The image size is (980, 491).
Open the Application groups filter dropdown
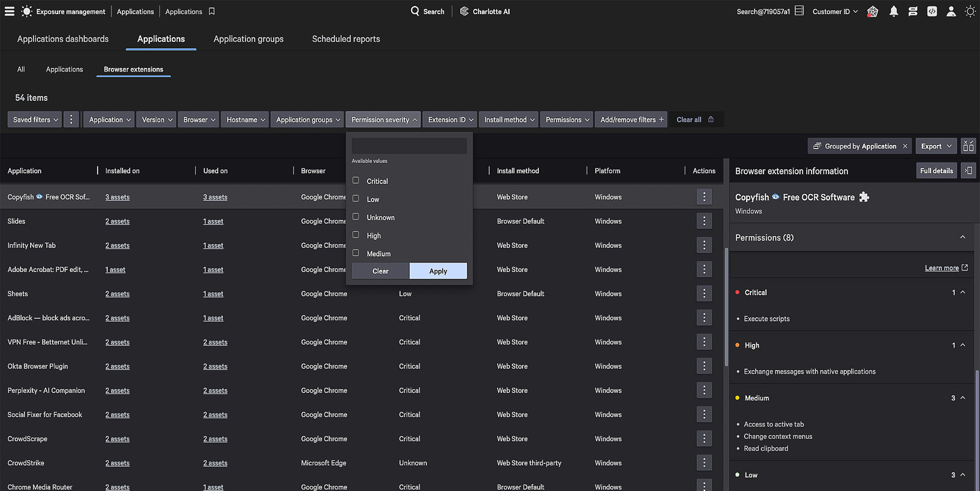tap(307, 119)
